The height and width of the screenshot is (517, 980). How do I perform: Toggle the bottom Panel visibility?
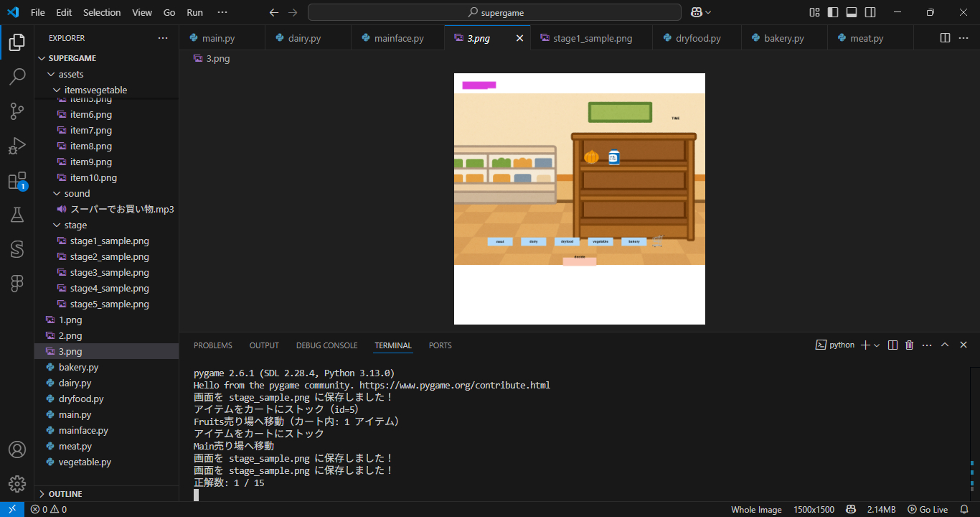[852, 12]
